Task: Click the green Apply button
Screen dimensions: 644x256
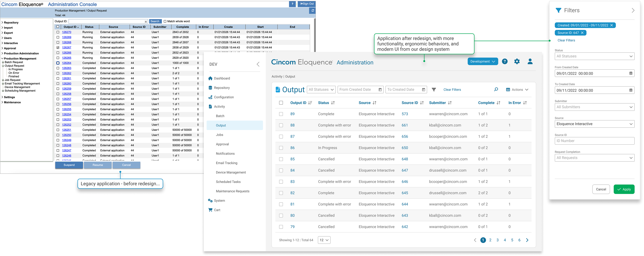Action: [x=624, y=189]
